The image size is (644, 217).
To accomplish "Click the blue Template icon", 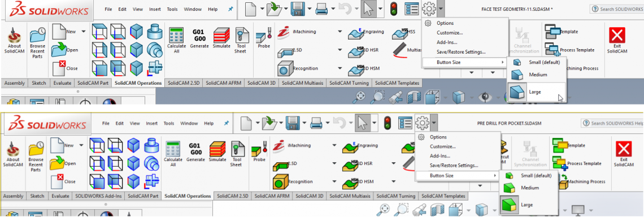I will pos(552,31).
